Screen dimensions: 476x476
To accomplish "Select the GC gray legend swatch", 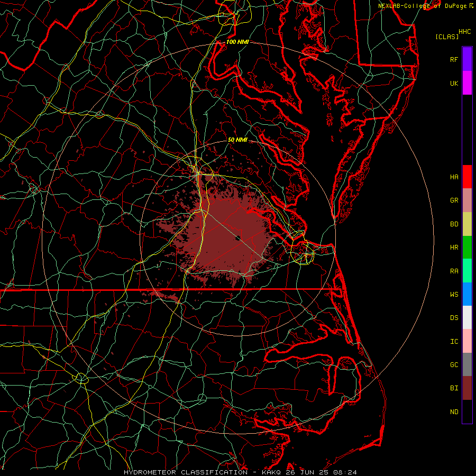I will 467,364.
